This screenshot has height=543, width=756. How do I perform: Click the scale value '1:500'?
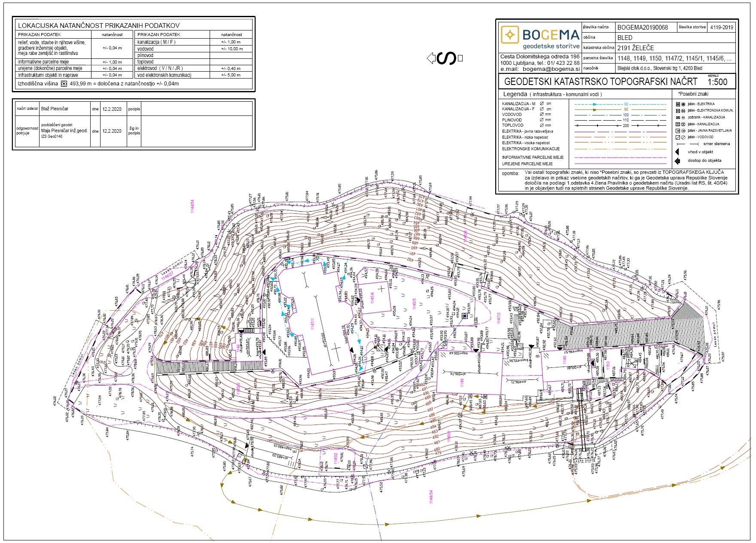coord(717,82)
